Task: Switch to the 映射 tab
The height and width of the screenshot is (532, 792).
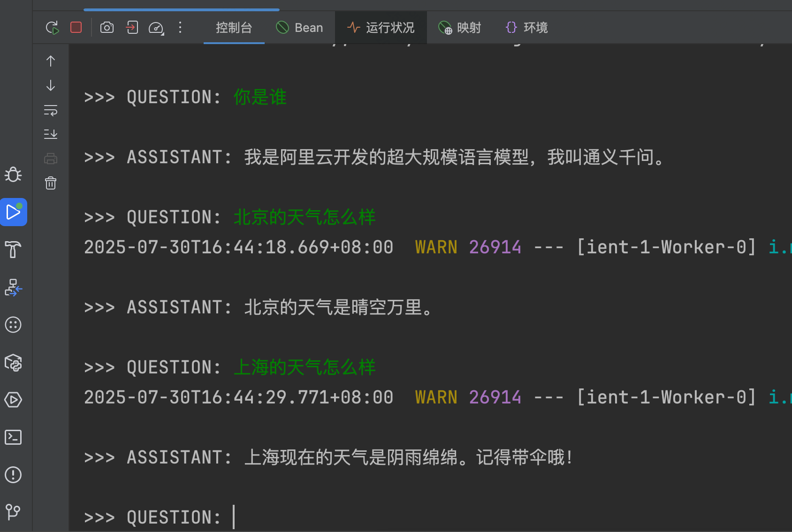Action: coord(459,28)
